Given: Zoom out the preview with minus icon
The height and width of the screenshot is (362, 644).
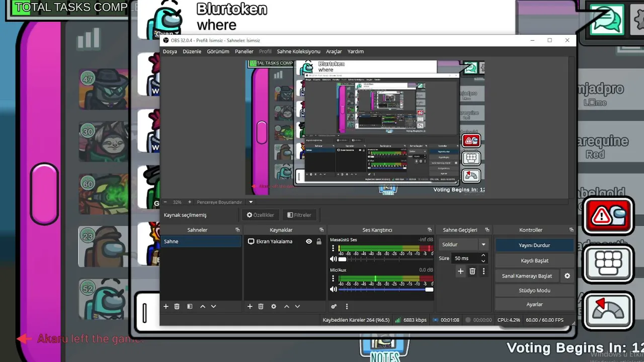Looking at the screenshot, I should (165, 202).
